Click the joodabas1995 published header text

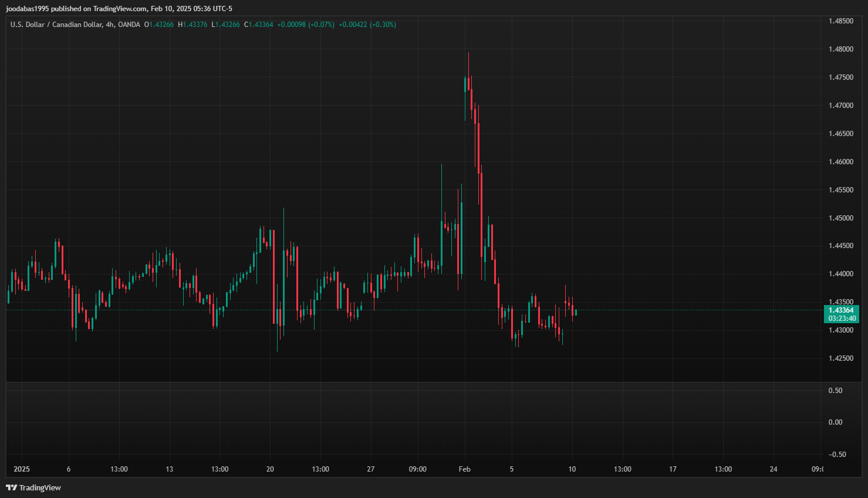119,9
